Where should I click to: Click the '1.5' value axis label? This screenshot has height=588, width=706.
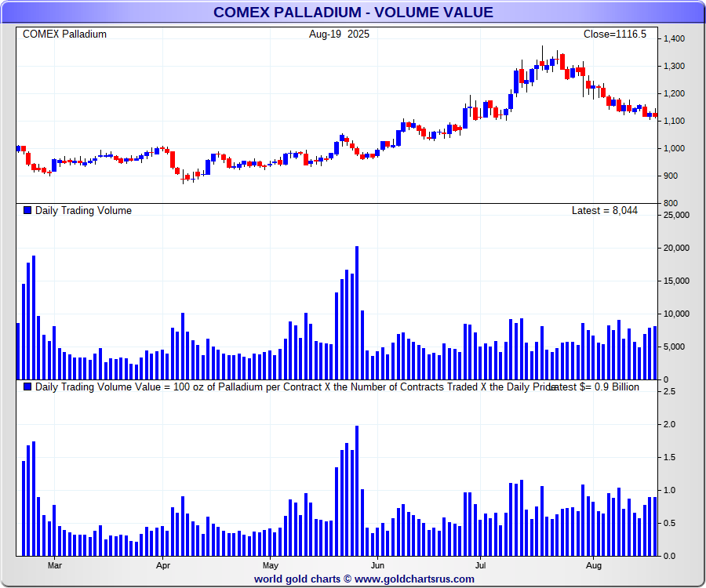pyautogui.click(x=670, y=457)
